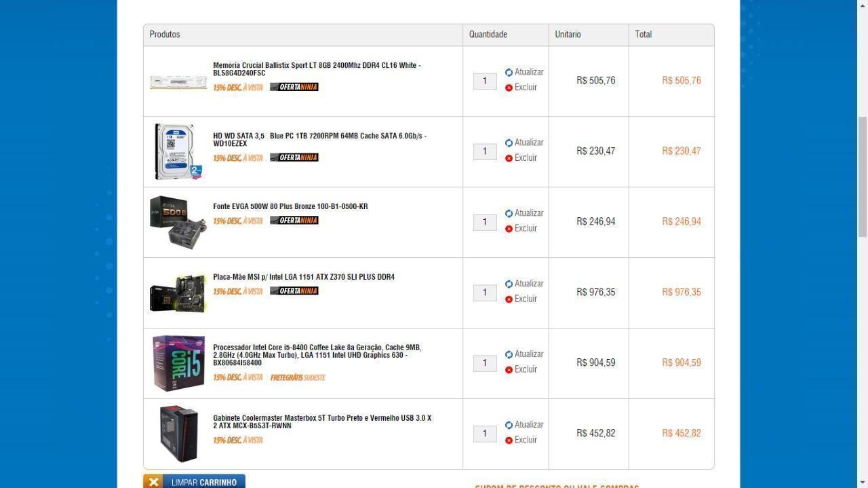Open the Gabinete Coolermaster Masterbox 5T link
The image size is (868, 488).
322,422
